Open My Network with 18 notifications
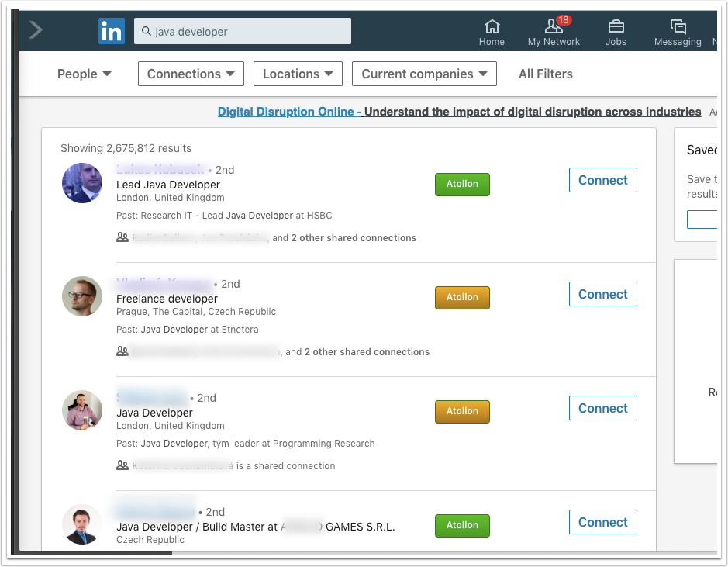 point(554,33)
